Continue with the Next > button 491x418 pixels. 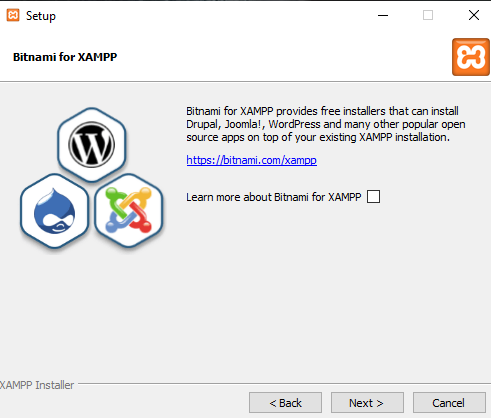[x=367, y=403]
